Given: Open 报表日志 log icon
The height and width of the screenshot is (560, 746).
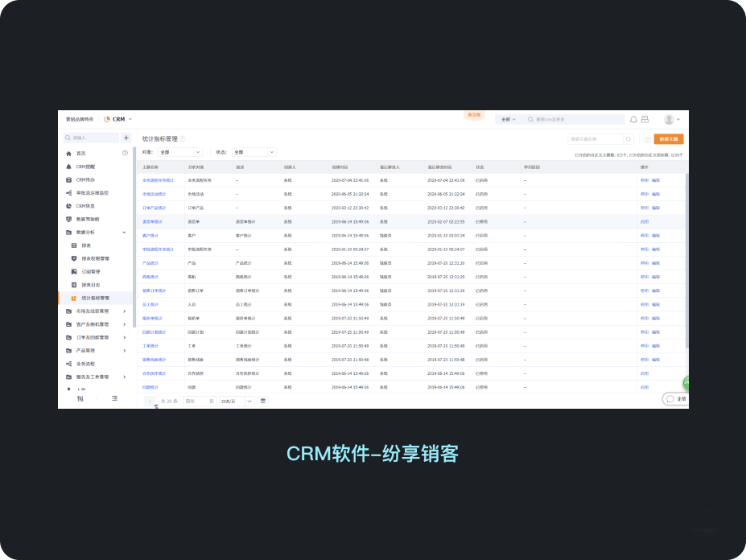Looking at the screenshot, I should (x=74, y=285).
